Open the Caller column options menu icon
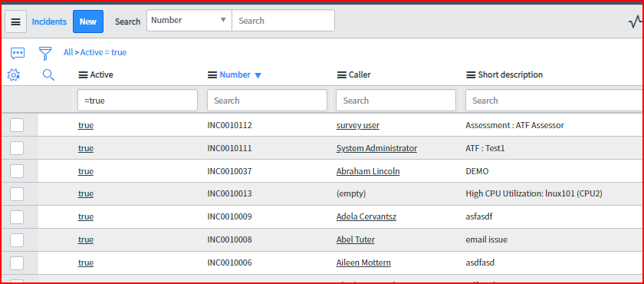Viewport: 644px width, 284px height. point(342,75)
